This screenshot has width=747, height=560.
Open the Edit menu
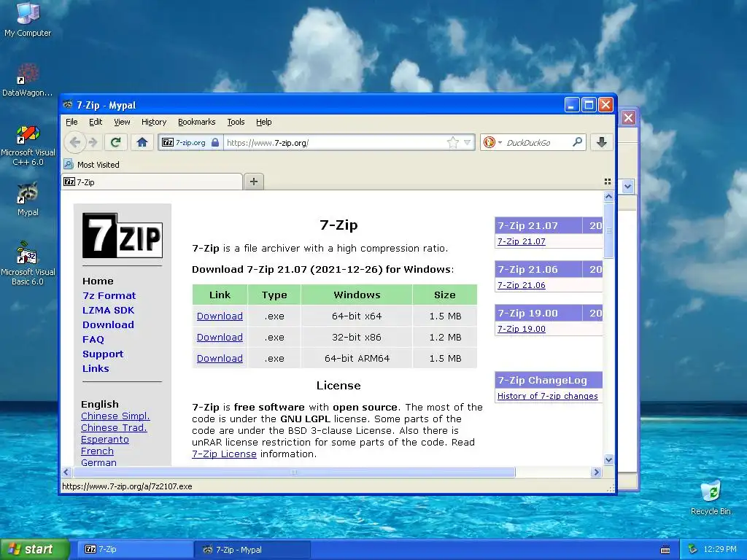(x=96, y=122)
